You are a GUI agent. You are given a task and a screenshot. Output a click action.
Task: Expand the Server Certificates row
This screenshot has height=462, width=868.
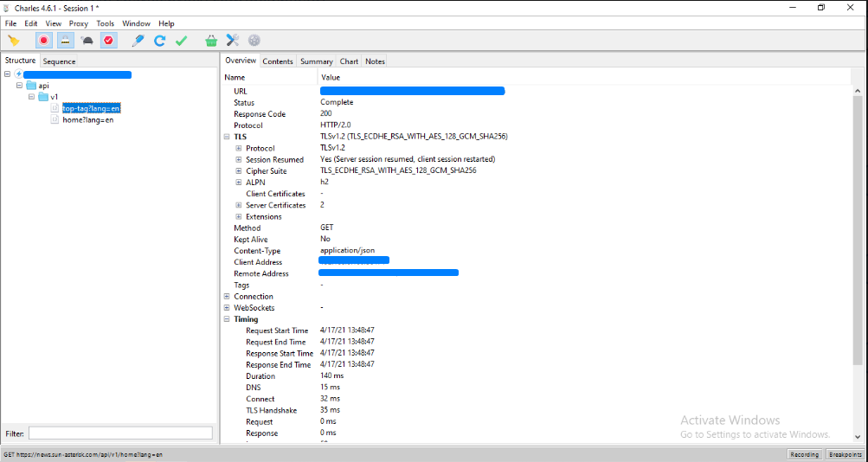click(x=239, y=205)
